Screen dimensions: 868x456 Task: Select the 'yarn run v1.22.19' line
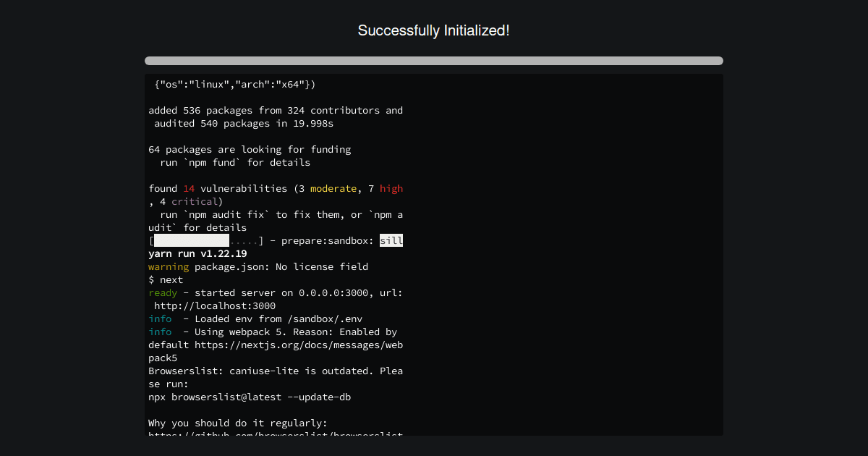pos(197,253)
